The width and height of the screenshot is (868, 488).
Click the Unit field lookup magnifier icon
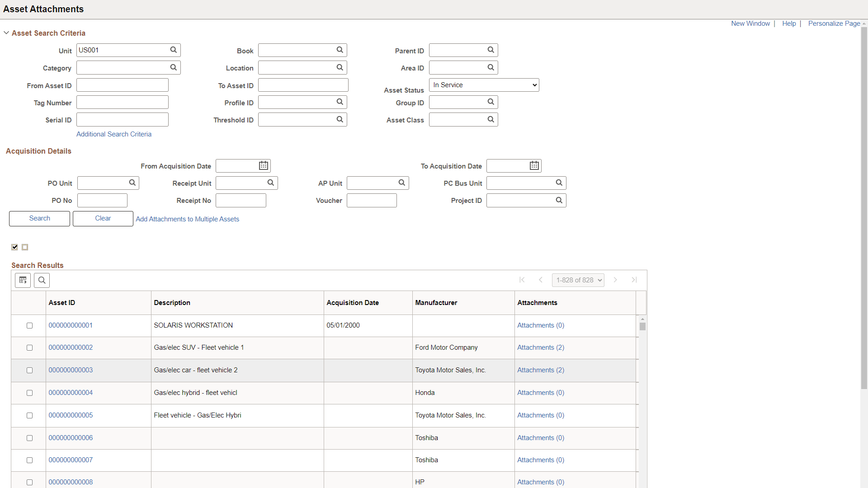[x=173, y=50]
